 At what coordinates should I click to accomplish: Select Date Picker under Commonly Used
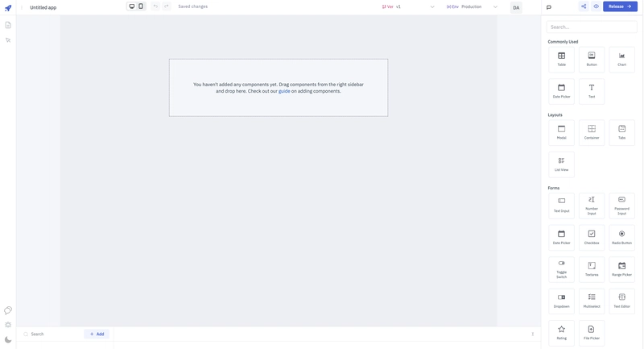point(561,91)
